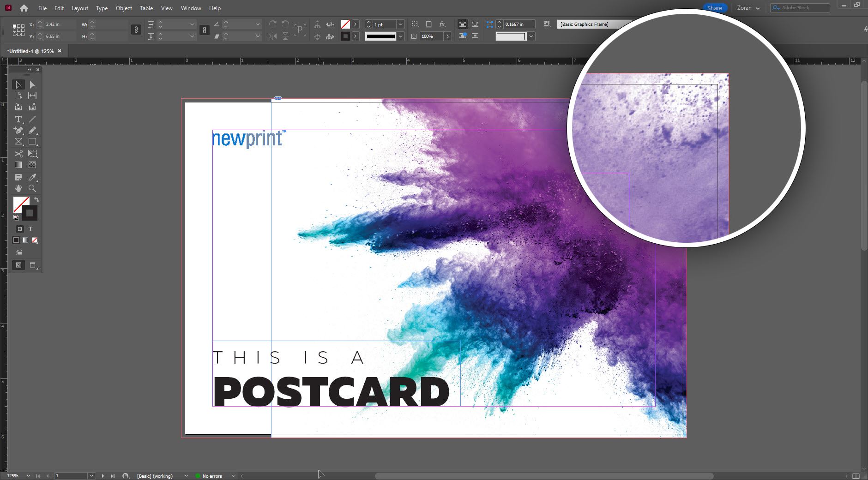Screen dimensions: 868x480
Task: Select the Scissors tool
Action: coord(18,154)
